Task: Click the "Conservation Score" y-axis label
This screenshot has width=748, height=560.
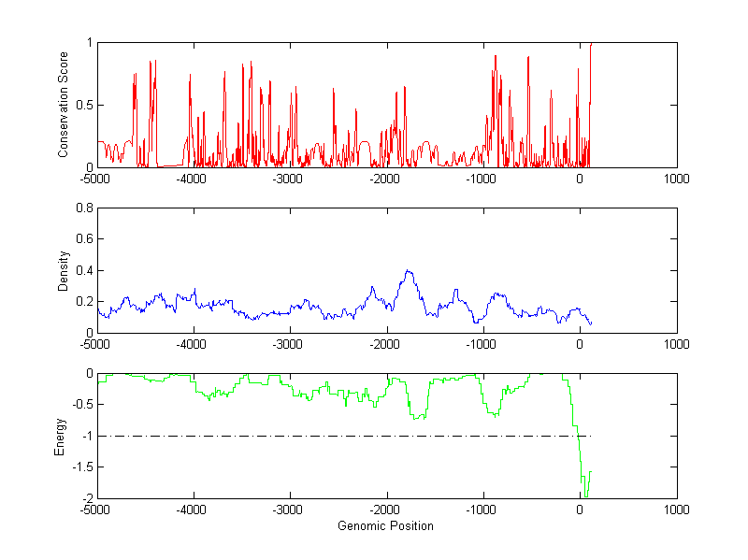Action: [64, 105]
